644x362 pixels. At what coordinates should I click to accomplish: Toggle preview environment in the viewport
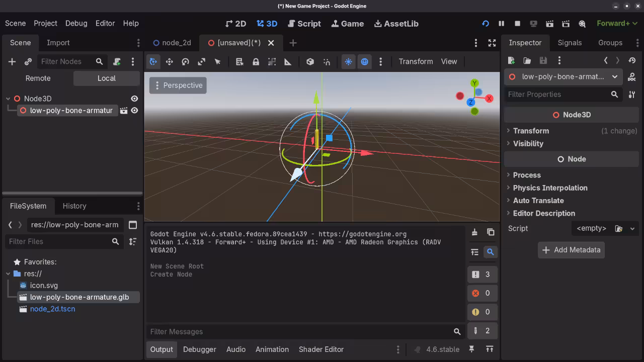365,61
